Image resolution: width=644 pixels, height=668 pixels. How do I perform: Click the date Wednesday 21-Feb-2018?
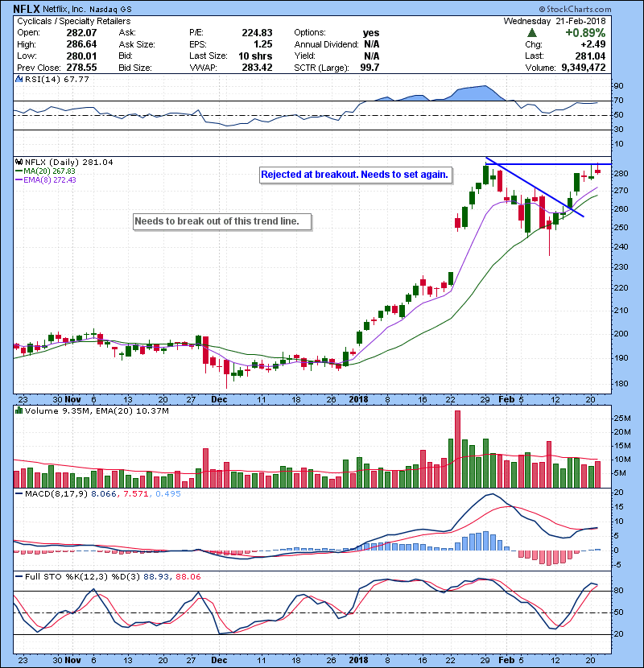(x=555, y=21)
